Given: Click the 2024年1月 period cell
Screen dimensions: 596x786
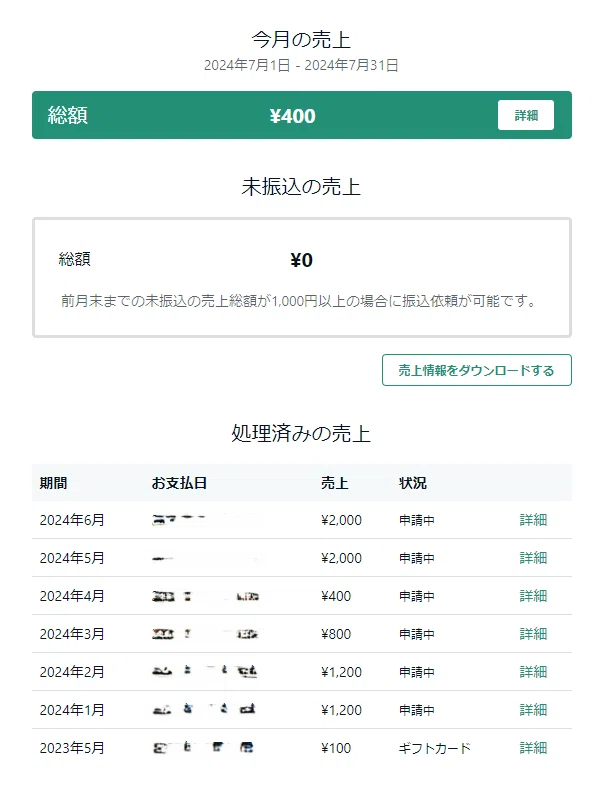Looking at the screenshot, I should 72,710.
